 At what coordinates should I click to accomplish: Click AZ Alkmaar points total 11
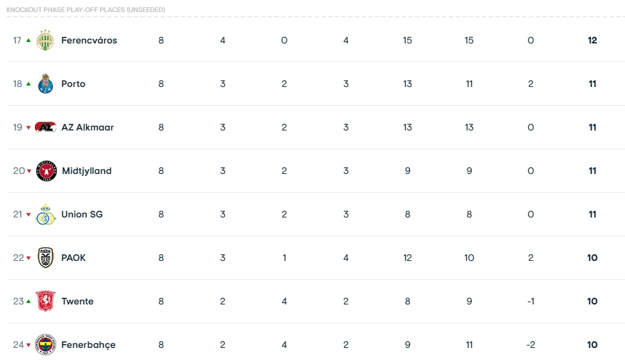592,127
